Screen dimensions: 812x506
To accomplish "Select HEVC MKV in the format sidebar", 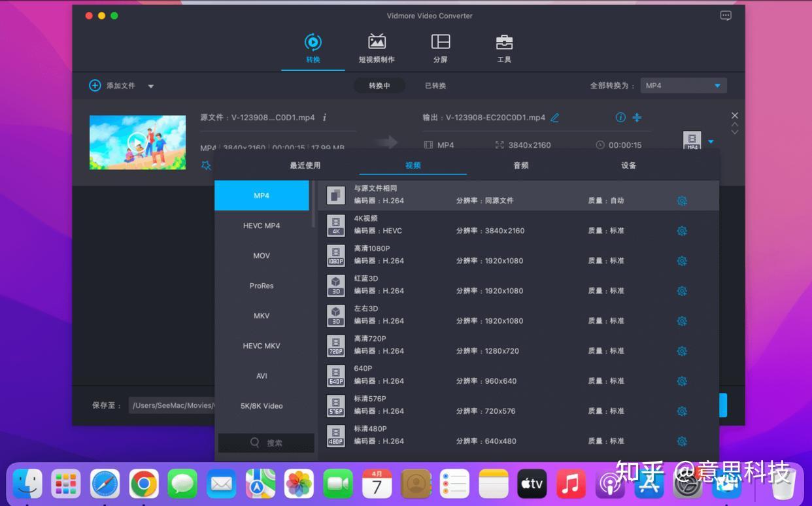I will (x=262, y=346).
